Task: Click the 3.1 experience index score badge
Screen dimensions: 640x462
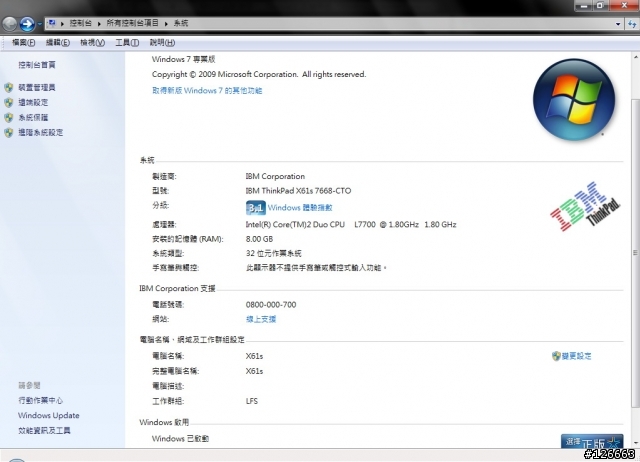Action: (256, 208)
